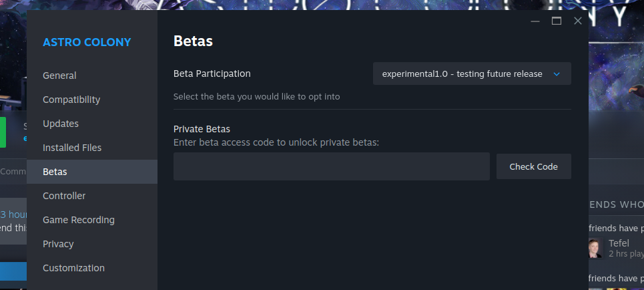Screen dimensions: 644x290
Task: Open the friend name Tefel
Action: point(619,243)
